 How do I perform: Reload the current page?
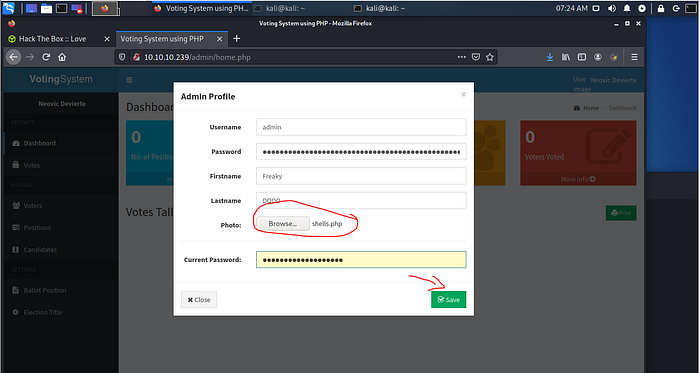[x=46, y=57]
